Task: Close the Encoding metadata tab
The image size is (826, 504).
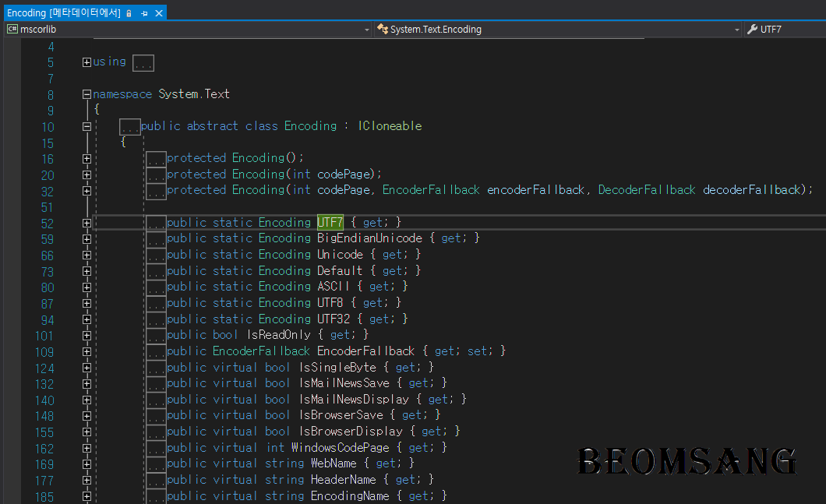Action: pos(158,13)
